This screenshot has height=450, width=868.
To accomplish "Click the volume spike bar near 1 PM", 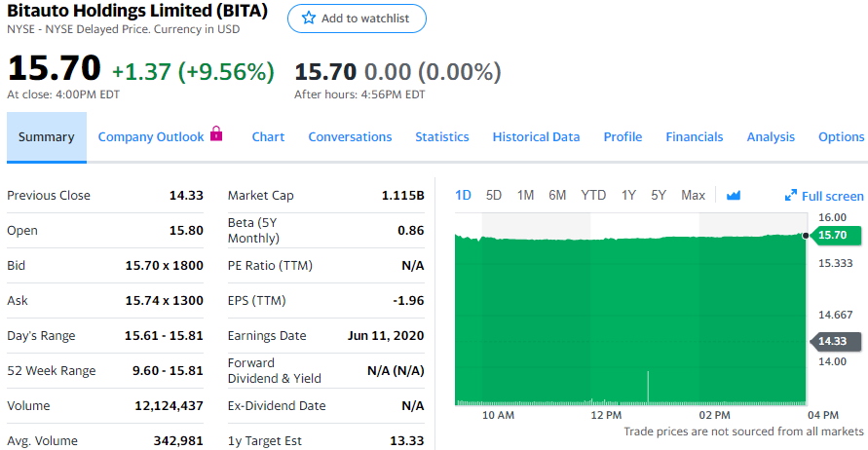I will (648, 388).
